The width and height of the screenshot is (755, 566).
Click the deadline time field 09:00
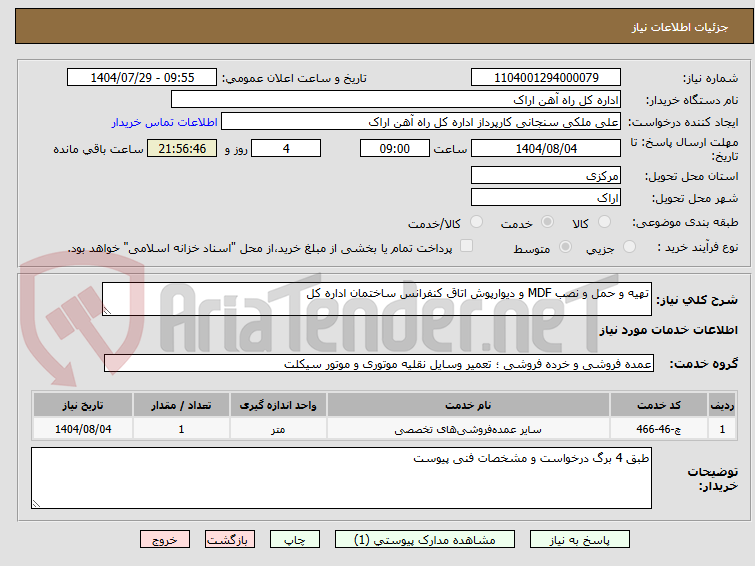[395, 148]
